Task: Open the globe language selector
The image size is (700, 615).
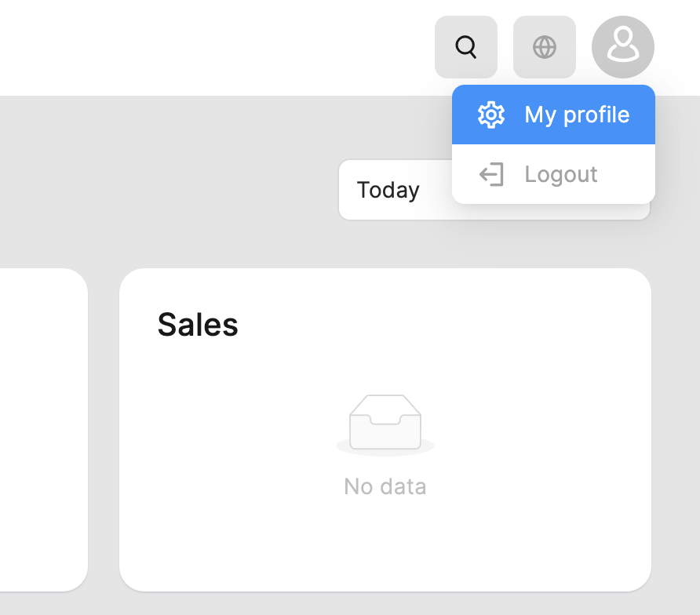Action: pos(545,47)
